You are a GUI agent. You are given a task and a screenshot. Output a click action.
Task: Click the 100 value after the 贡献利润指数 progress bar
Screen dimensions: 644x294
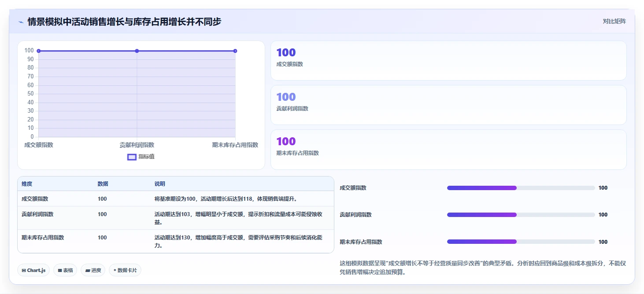pyautogui.click(x=603, y=215)
